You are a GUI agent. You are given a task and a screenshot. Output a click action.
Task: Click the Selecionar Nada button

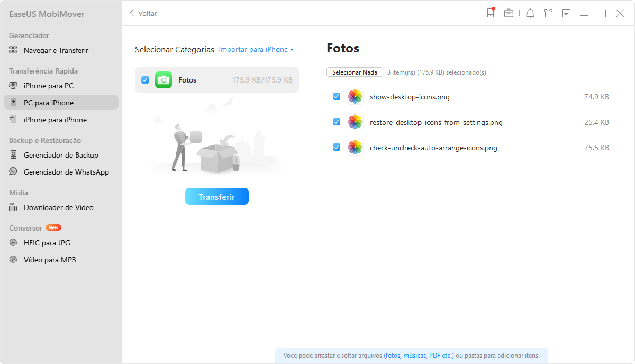[355, 72]
